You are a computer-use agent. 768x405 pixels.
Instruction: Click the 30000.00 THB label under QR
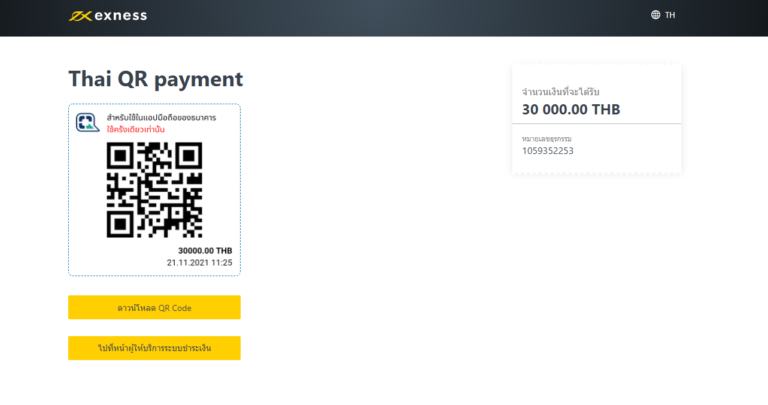click(205, 251)
